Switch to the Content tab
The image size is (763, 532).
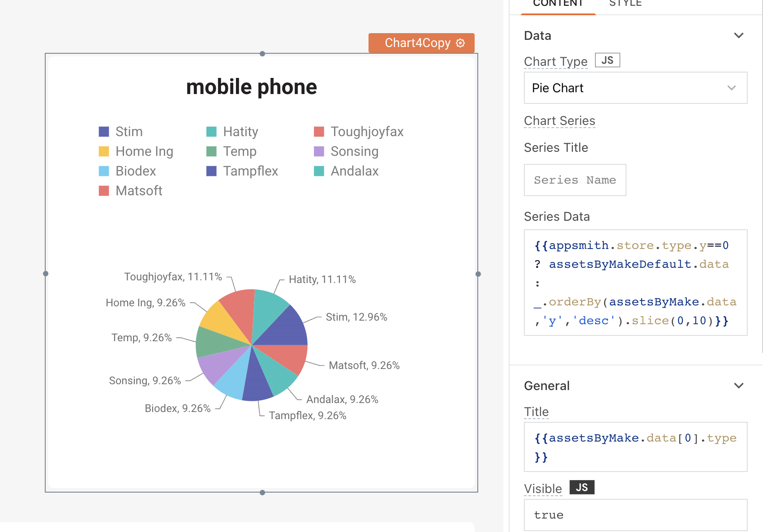click(558, 4)
